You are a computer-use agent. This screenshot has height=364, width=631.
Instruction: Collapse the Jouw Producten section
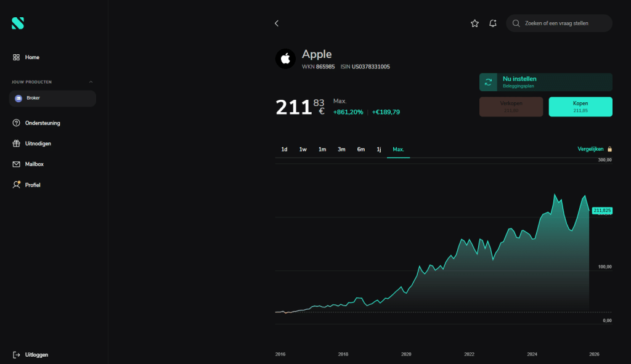click(x=91, y=82)
